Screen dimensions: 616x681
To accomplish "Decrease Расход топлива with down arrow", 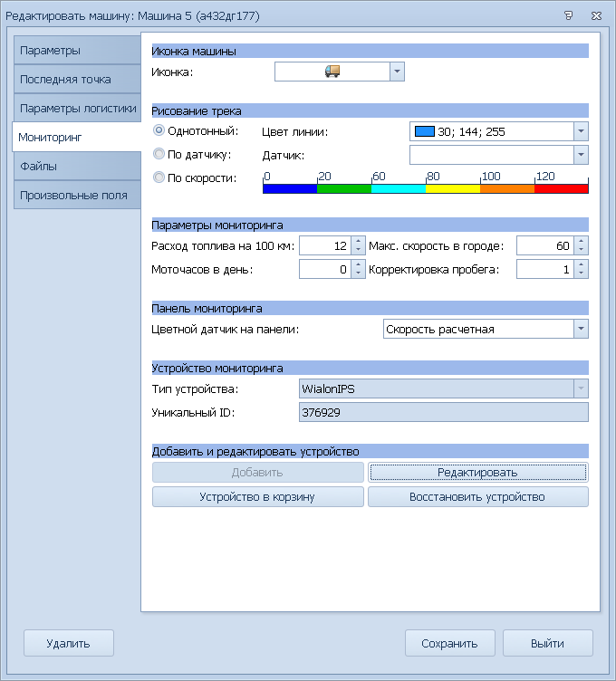I will pos(358,250).
